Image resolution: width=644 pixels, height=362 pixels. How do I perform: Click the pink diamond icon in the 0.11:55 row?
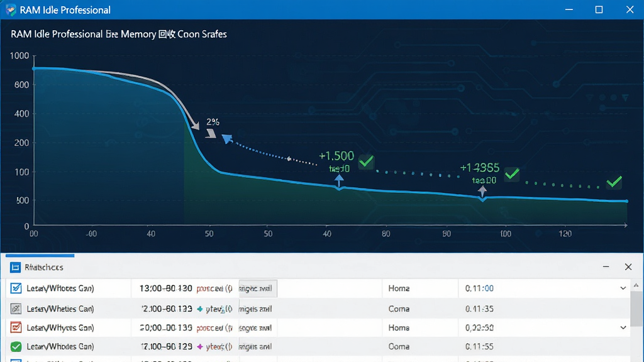200,347
